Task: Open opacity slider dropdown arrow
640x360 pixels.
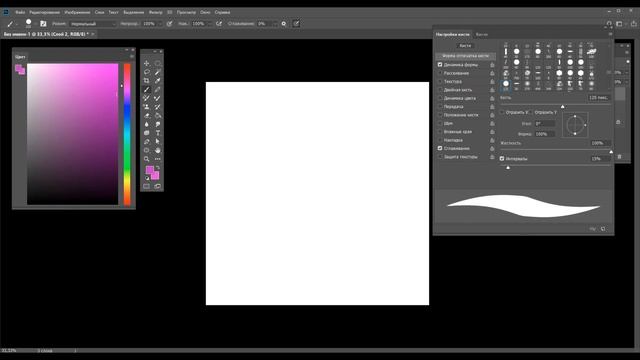Action: 160,24
